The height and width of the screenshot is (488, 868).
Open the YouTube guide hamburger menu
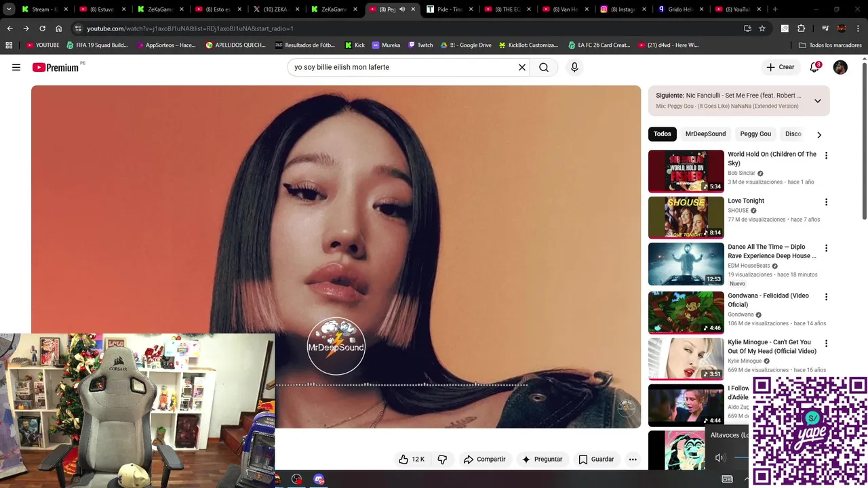point(16,67)
